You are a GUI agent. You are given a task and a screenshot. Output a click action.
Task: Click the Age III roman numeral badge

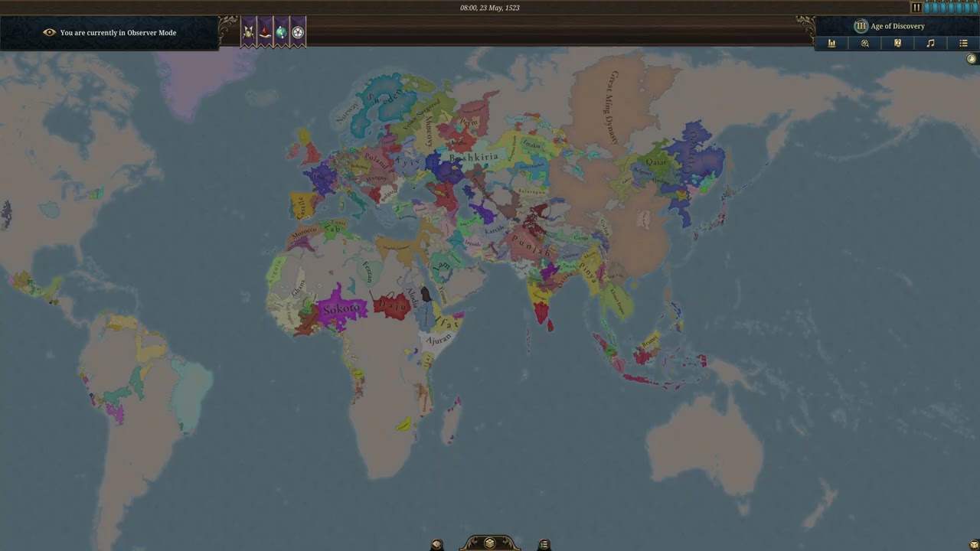point(861,26)
